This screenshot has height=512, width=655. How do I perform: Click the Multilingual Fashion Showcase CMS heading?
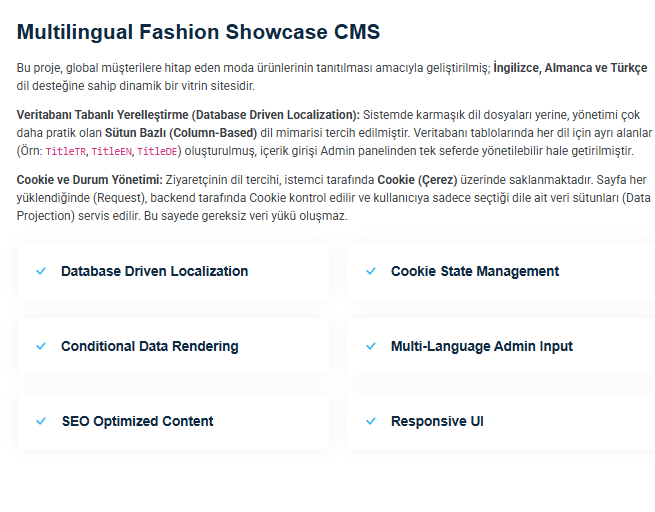(198, 31)
